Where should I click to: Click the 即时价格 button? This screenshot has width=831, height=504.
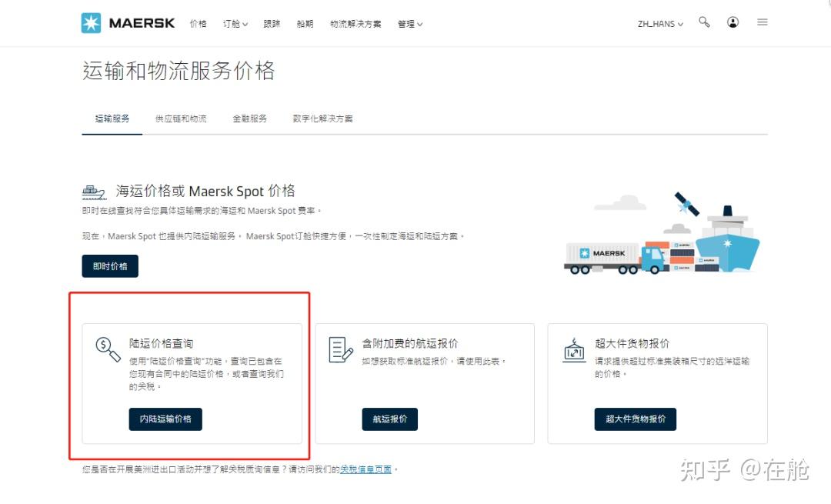point(109,265)
